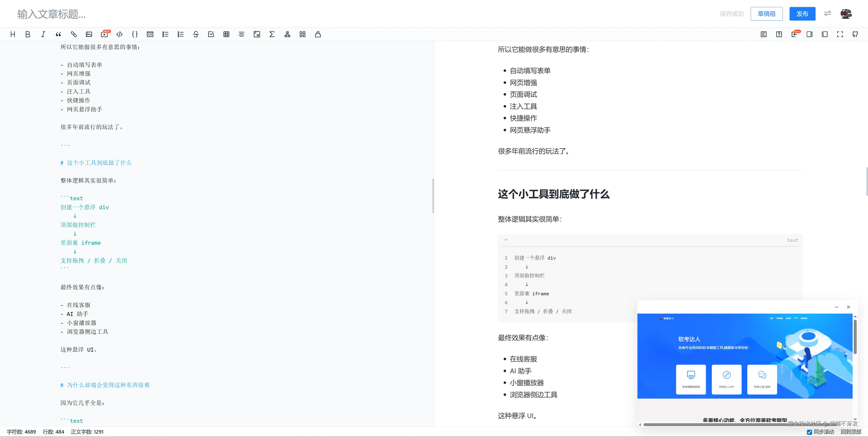Click 行数: 484 in status bar

[53, 432]
